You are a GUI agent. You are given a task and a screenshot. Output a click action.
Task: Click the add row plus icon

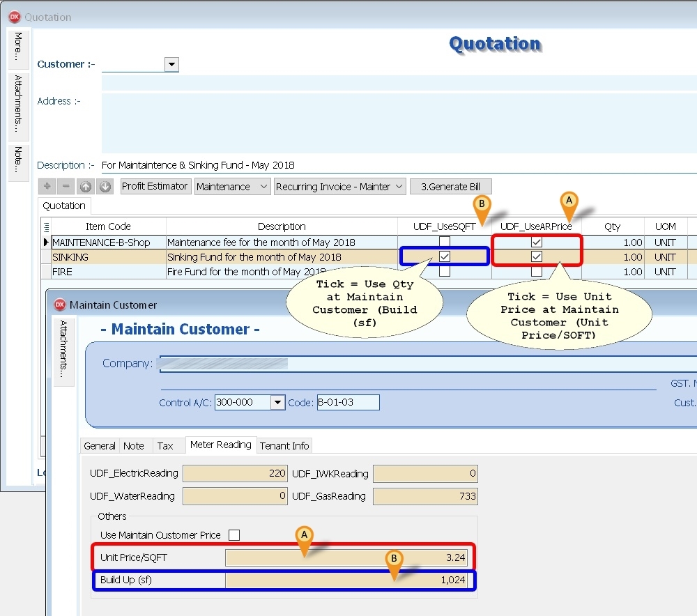point(47,187)
